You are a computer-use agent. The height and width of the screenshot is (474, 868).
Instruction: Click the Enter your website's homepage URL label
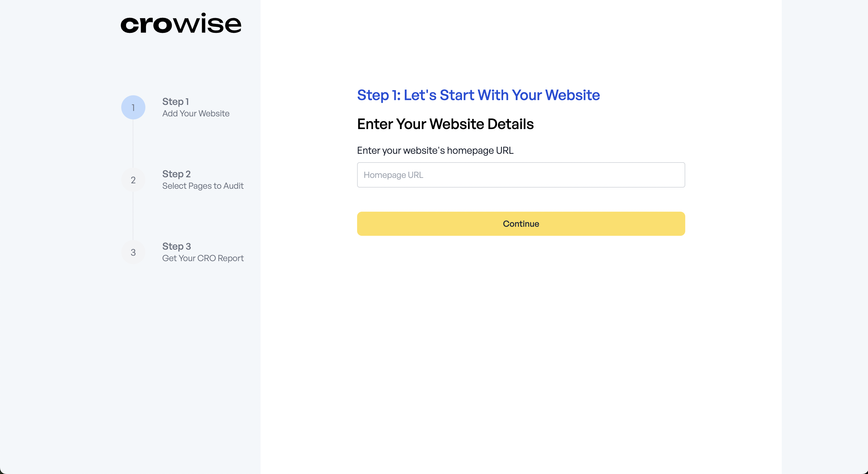point(435,150)
